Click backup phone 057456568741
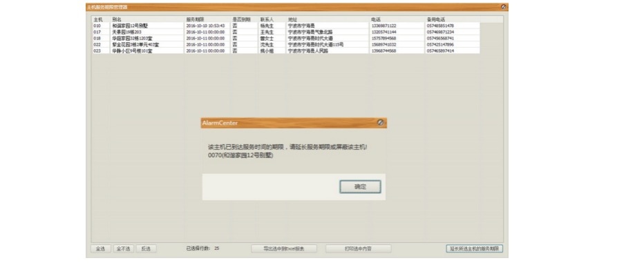Screen dimensions: 644x265 coord(440,38)
